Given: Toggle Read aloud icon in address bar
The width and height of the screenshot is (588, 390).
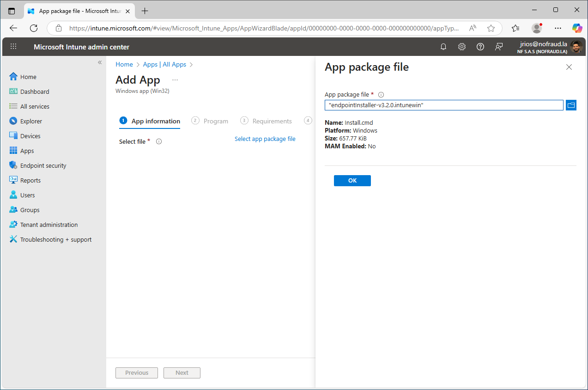Looking at the screenshot, I should [x=473, y=28].
